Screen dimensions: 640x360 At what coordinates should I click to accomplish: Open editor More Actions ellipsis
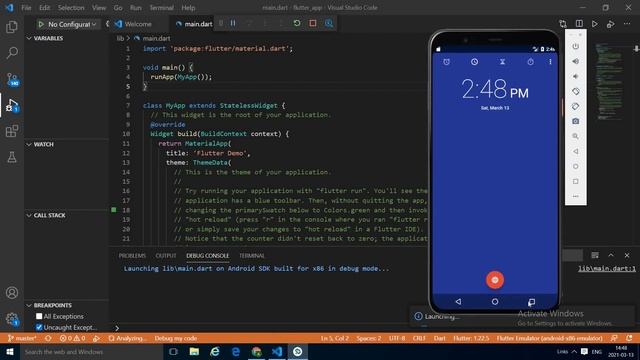(627, 24)
